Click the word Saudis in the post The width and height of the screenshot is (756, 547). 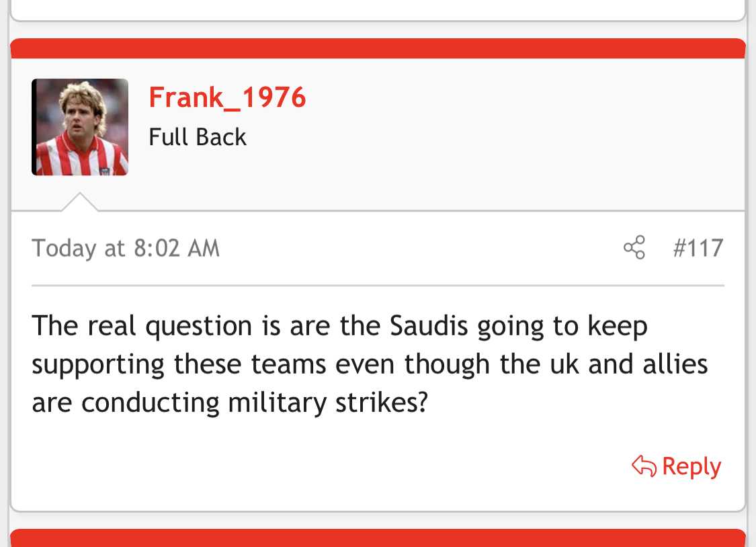(x=429, y=327)
